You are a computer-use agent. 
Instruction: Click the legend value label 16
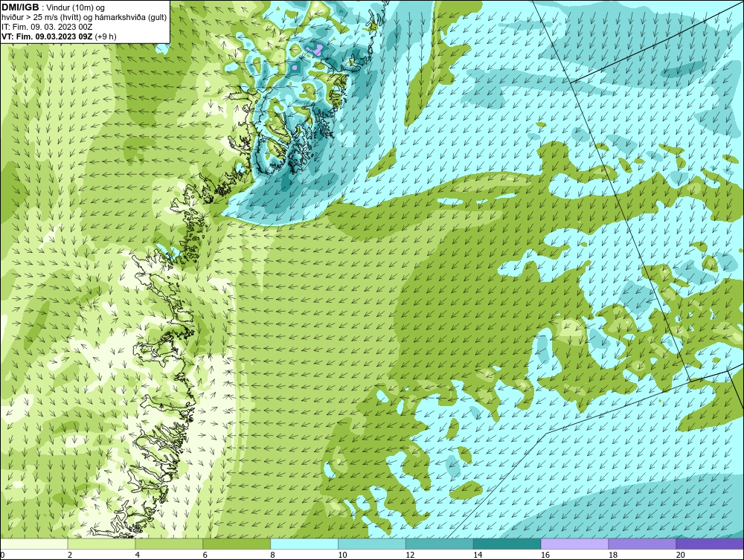coord(545,555)
